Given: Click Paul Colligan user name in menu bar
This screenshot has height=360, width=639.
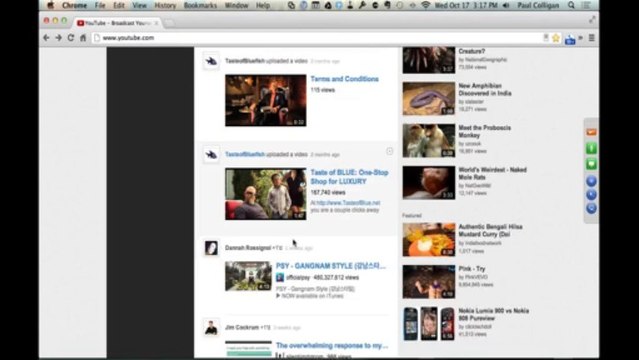Looking at the screenshot, I should 538,5.
